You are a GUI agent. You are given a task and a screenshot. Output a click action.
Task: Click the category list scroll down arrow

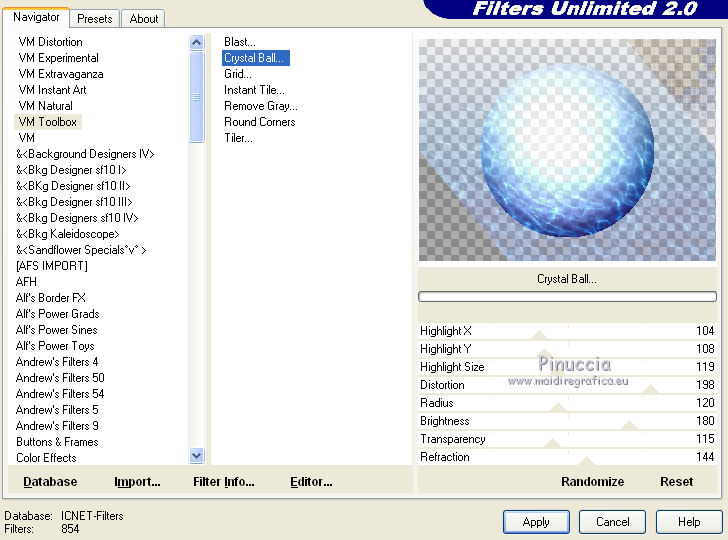[197, 455]
